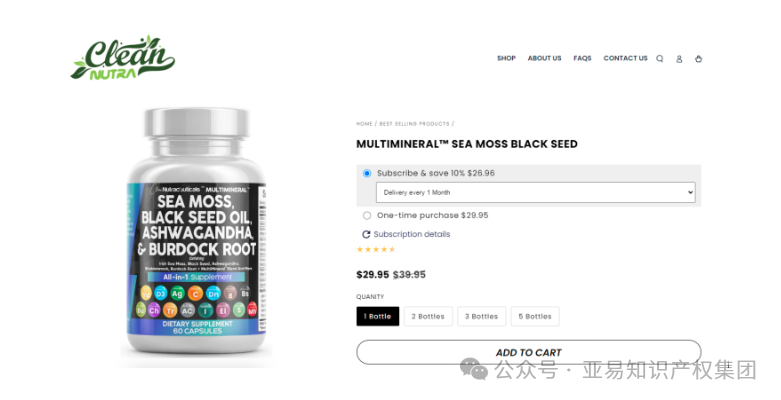Add the product with ADD TO CART

(x=529, y=352)
